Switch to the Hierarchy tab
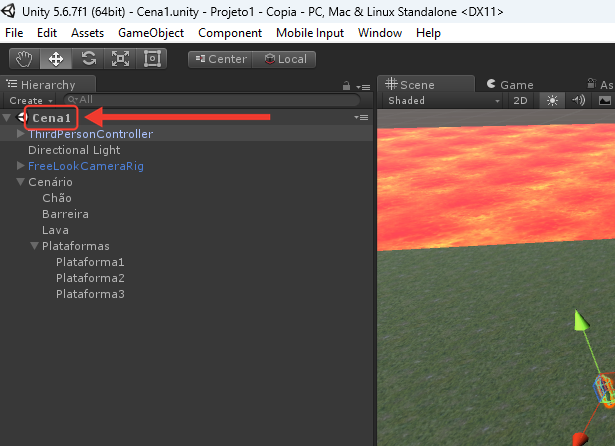Screen dimensions: 615x446 [x=48, y=85]
